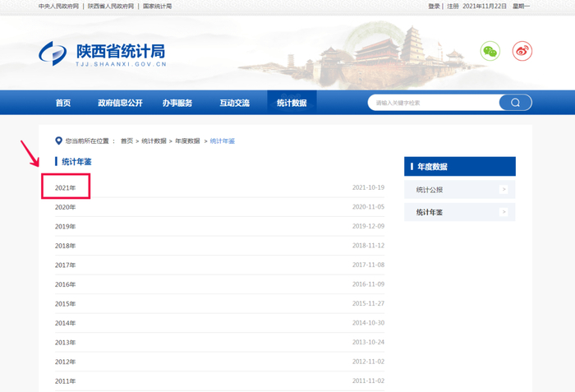
Task: Click the location pin icon in breadcrumb
Action: (58, 141)
